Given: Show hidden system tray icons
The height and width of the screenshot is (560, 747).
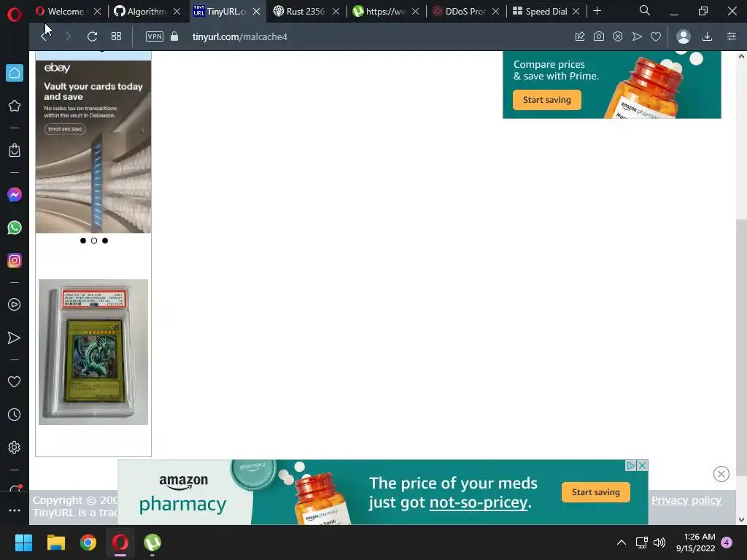Looking at the screenshot, I should [622, 542].
